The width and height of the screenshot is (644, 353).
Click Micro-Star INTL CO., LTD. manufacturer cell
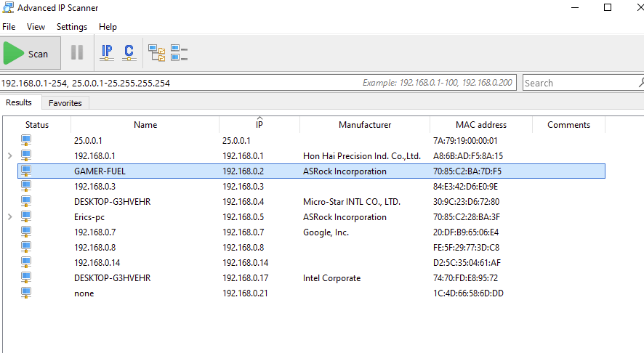[352, 202]
